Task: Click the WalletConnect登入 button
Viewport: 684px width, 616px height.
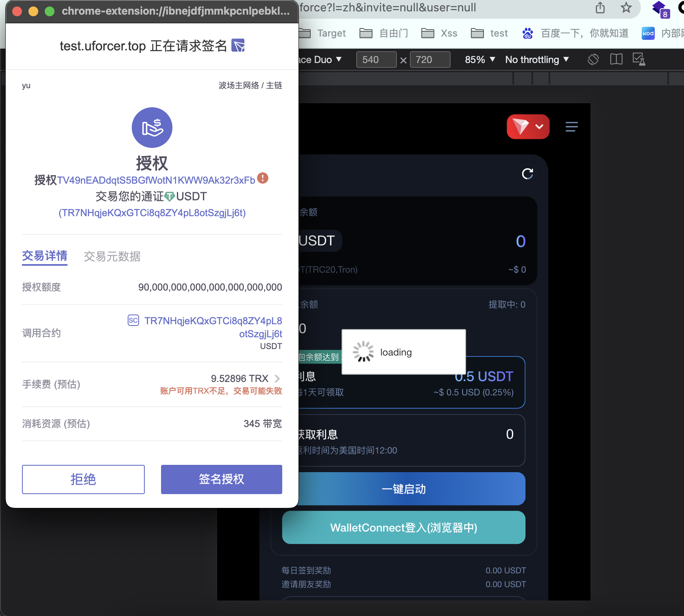Action: [x=403, y=527]
